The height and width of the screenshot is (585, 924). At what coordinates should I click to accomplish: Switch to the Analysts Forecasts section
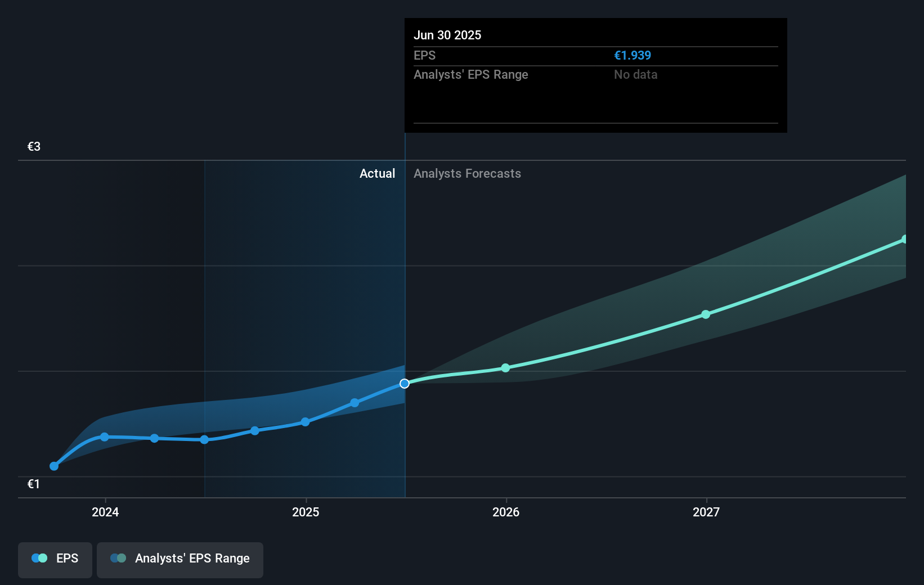[x=467, y=173]
